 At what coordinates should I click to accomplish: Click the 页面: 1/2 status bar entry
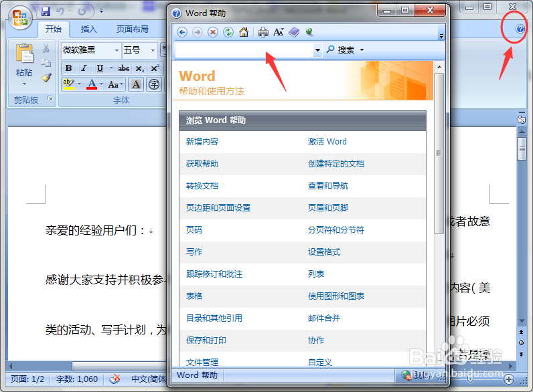[x=27, y=379]
